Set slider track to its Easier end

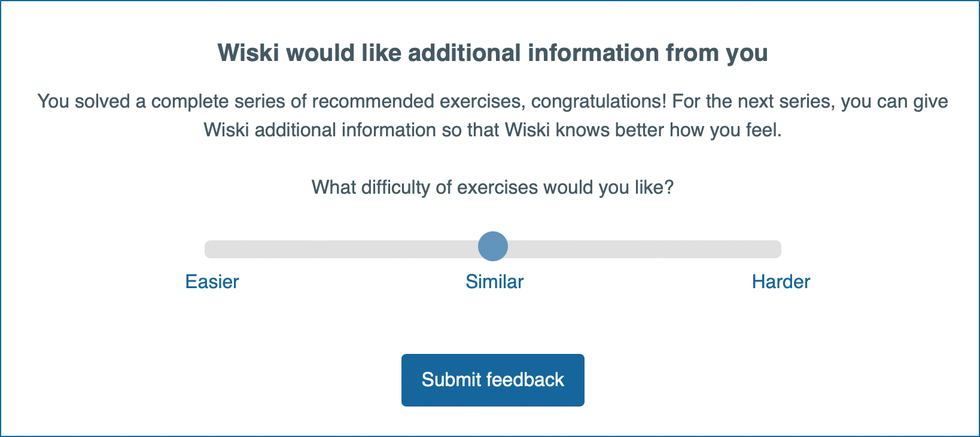point(211,249)
